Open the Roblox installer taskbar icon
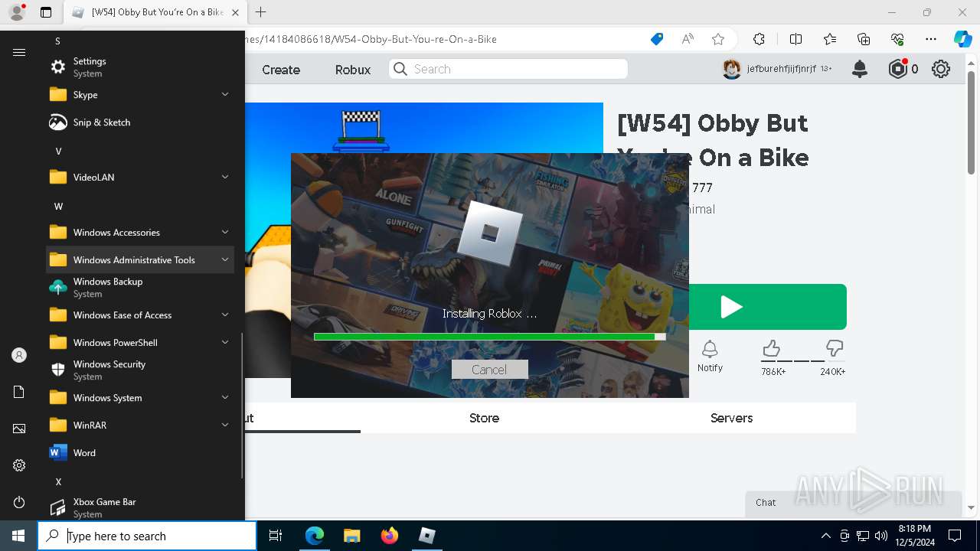Image resolution: width=980 pixels, height=551 pixels. [x=427, y=536]
